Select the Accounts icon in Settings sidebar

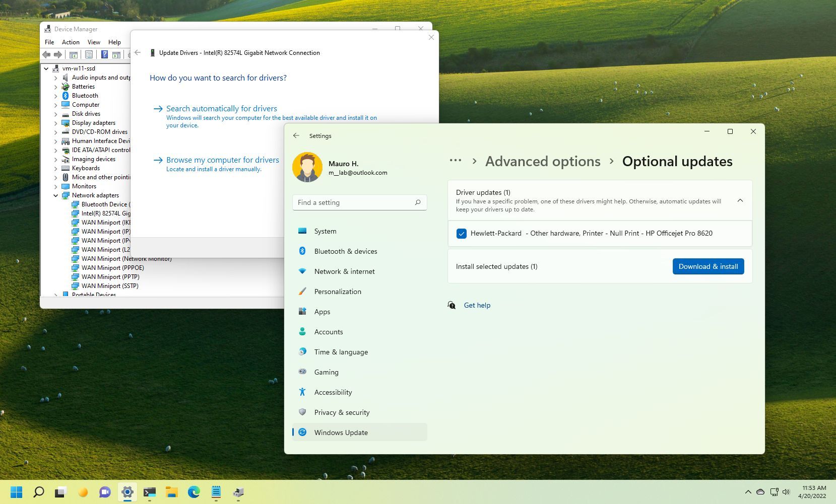point(302,332)
